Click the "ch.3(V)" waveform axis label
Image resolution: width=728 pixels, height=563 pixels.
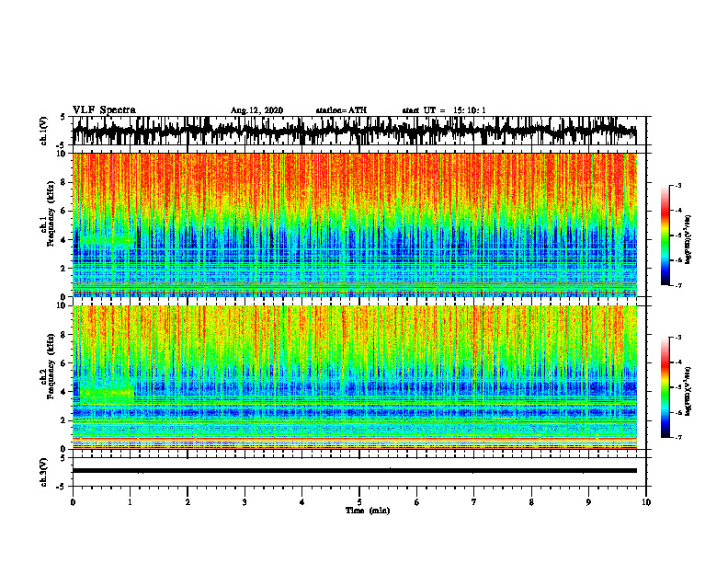[44, 472]
